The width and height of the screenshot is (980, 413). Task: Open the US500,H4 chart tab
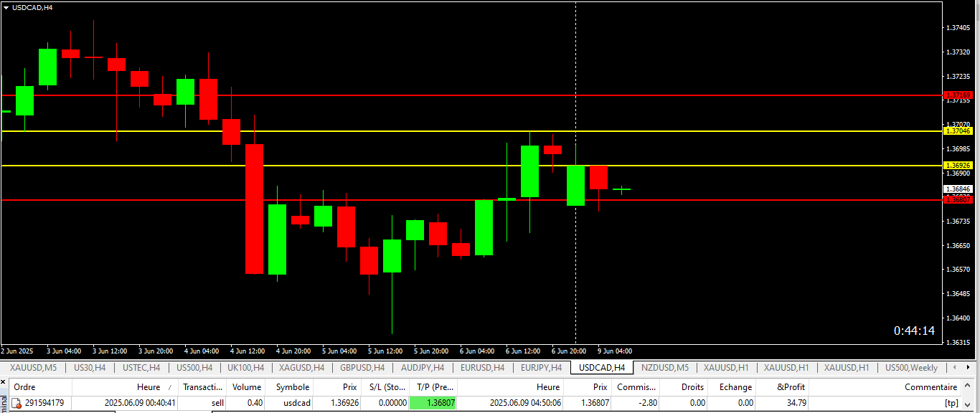194,368
